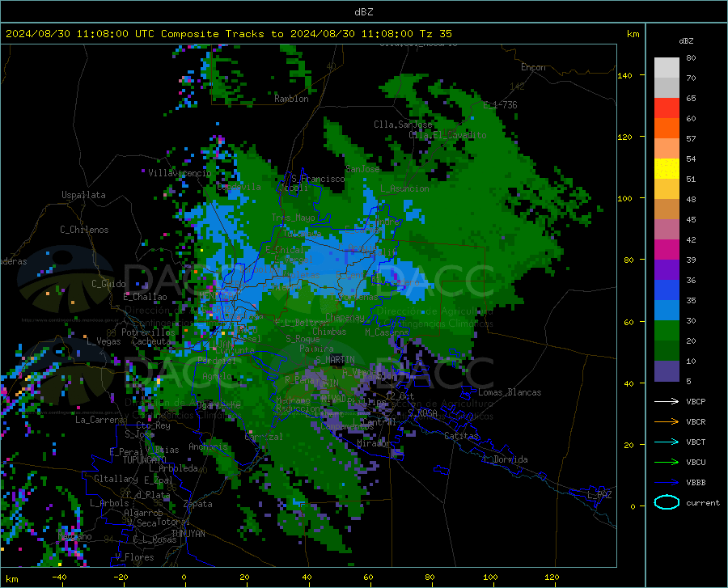Click the 'Chapanay' map label
This screenshot has height=588, width=728.
(x=345, y=317)
